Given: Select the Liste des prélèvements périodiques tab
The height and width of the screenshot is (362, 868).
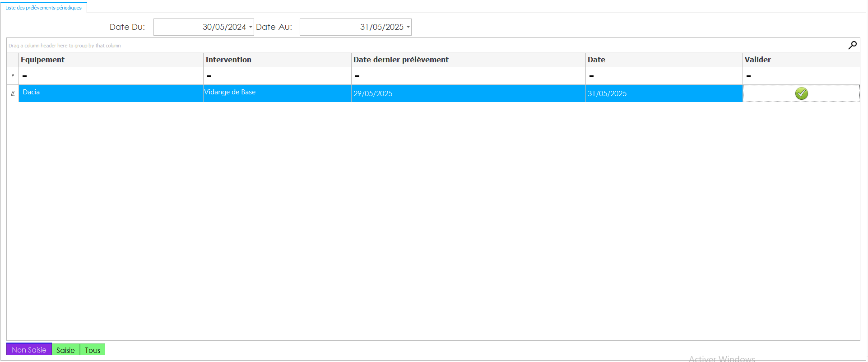Looking at the screenshot, I should tap(43, 8).
